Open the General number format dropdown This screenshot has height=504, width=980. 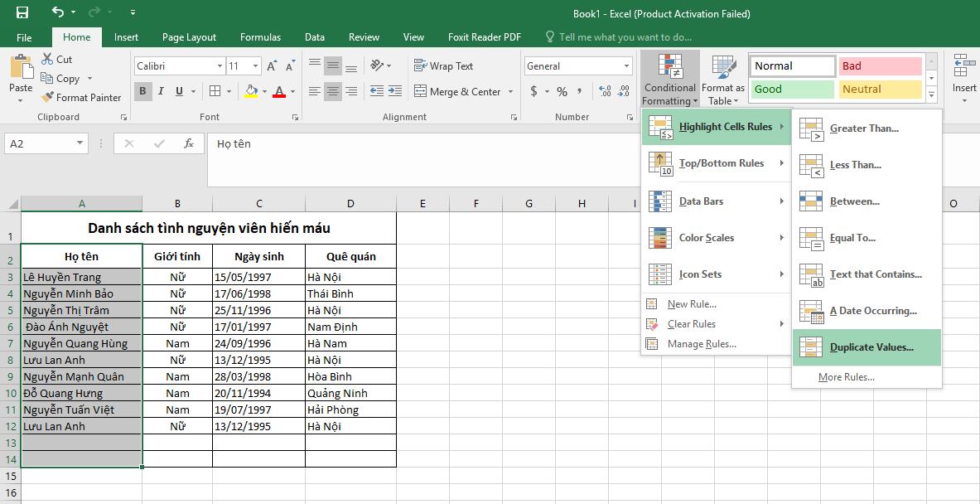coord(628,65)
